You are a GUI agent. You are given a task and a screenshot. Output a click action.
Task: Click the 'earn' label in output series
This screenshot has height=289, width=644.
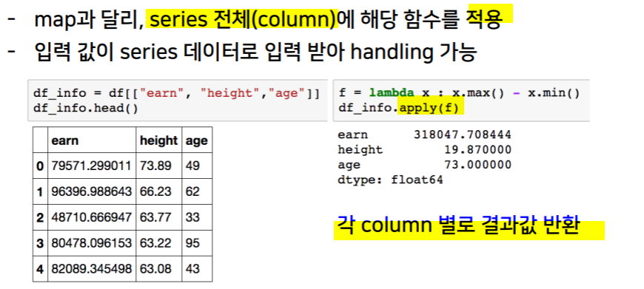click(353, 135)
